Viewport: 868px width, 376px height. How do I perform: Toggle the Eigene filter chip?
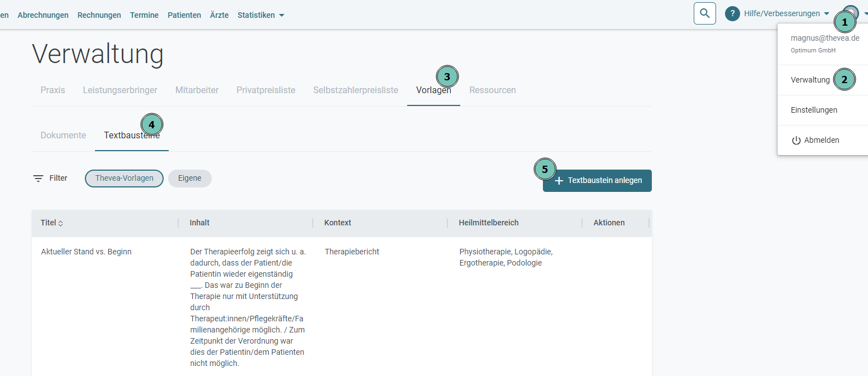click(190, 179)
